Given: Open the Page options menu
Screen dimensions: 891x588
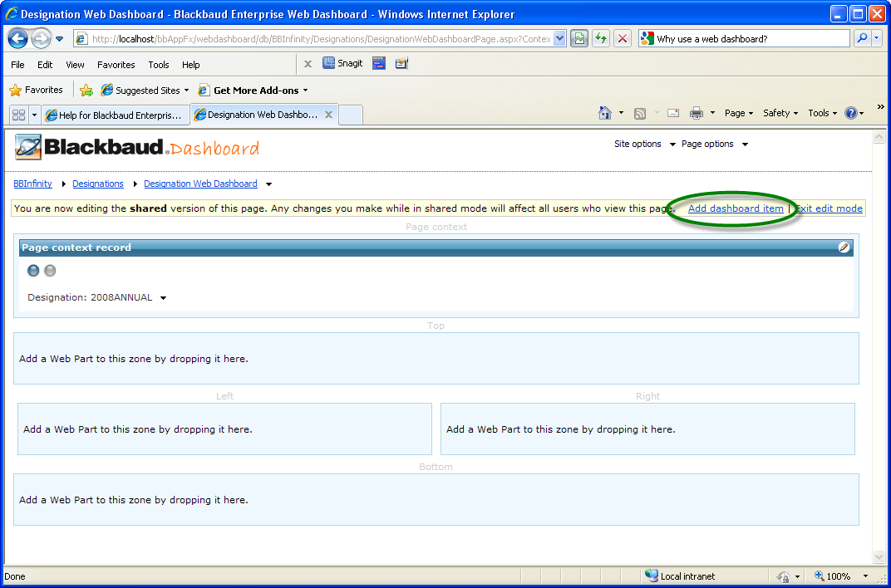Looking at the screenshot, I should coord(714,145).
